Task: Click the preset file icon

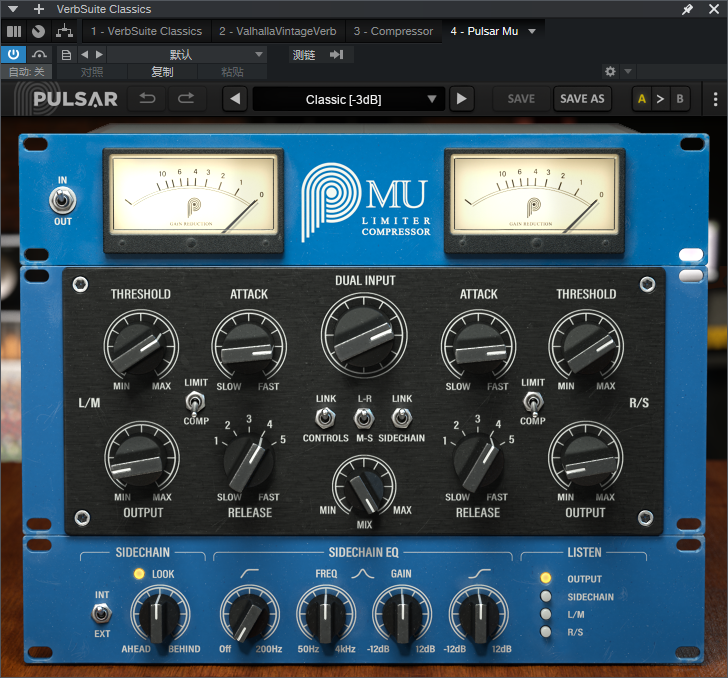Action: tap(66, 55)
